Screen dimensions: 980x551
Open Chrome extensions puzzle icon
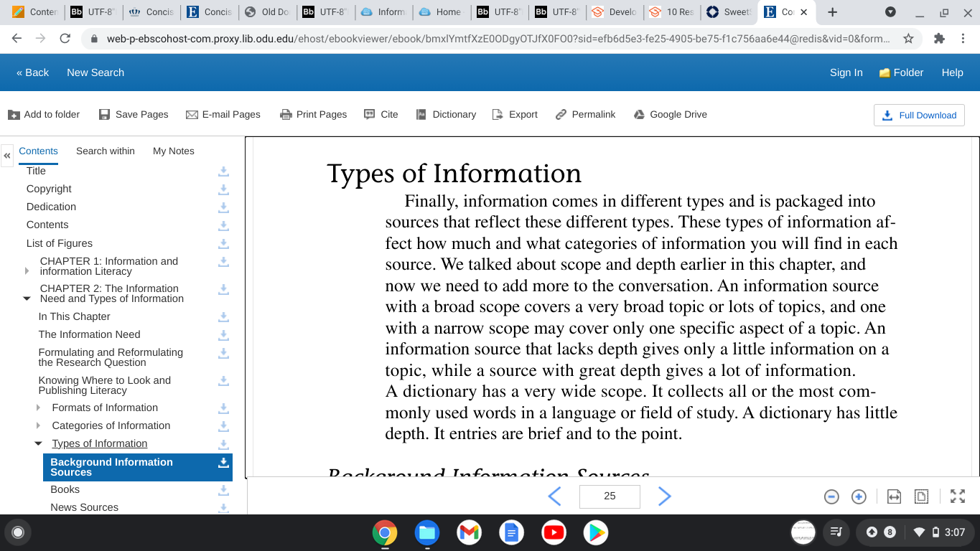click(x=939, y=39)
